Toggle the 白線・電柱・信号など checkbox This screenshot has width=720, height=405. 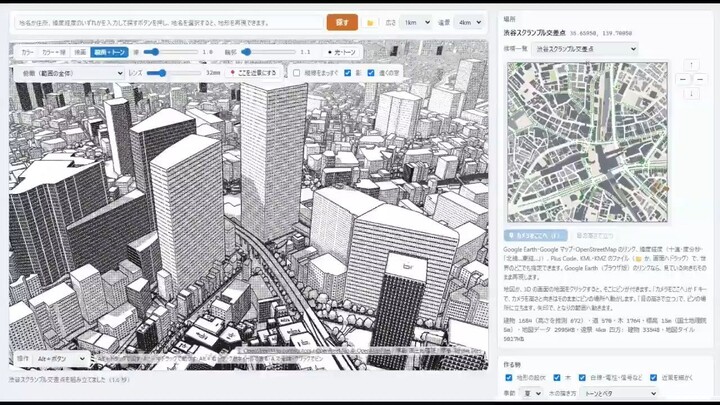tap(582, 377)
